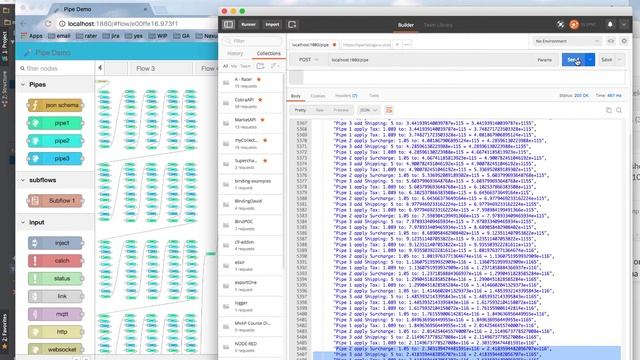Open the JSON format dropdown
Image resolution: width=640 pixels, height=360 pixels.
click(x=368, y=110)
